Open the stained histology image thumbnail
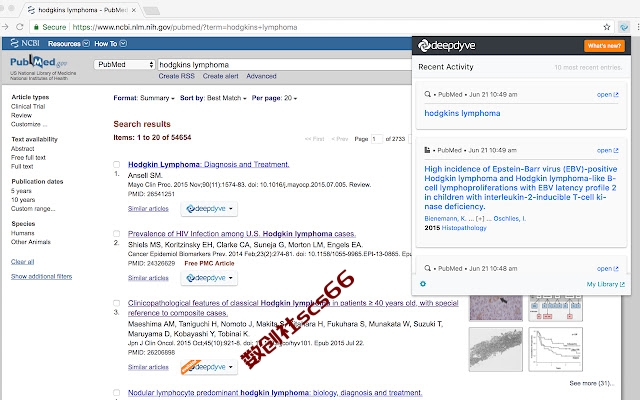640x400 pixels. pyautogui.click(x=496, y=308)
